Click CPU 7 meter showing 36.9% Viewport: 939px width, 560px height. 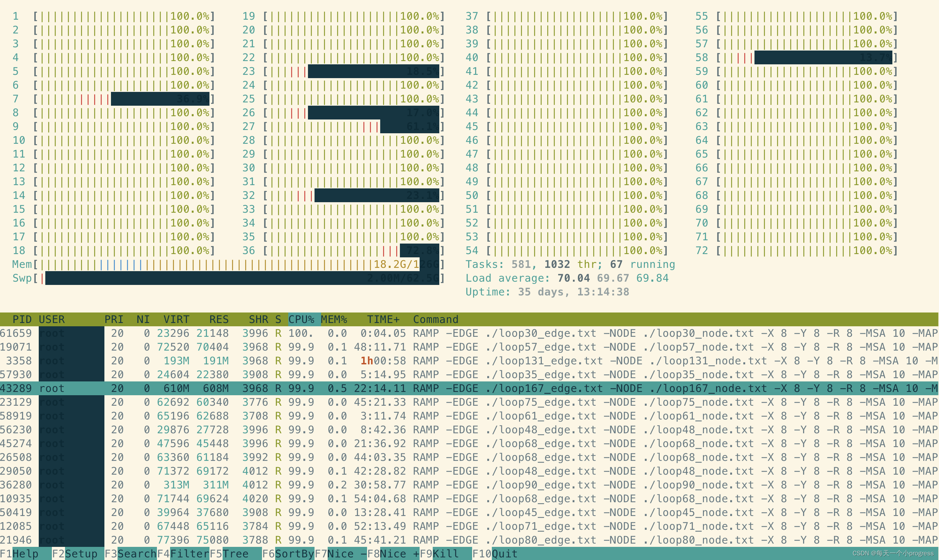pos(114,99)
